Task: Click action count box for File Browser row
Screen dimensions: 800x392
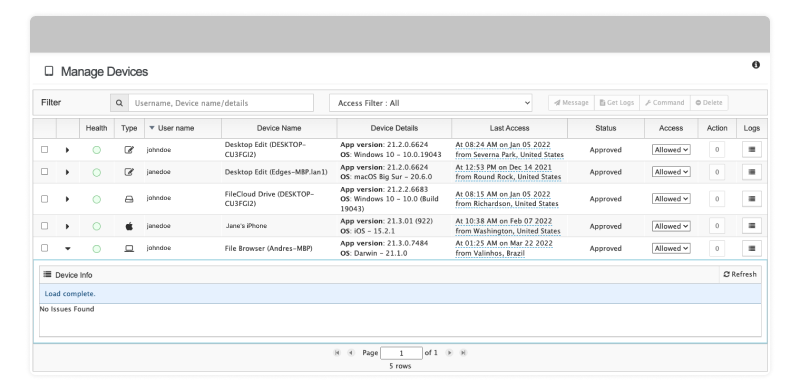Action: point(717,248)
